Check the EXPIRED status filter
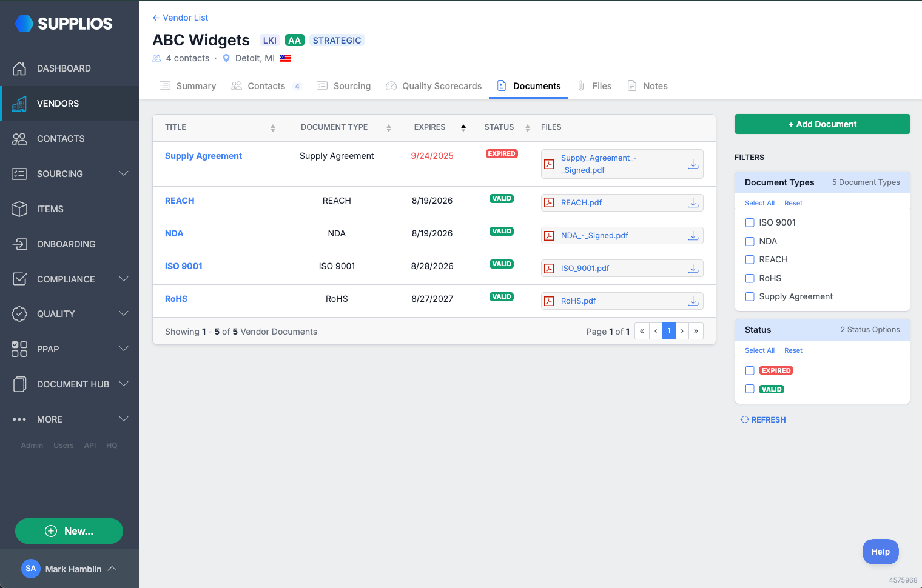This screenshot has height=588, width=922. (x=750, y=370)
